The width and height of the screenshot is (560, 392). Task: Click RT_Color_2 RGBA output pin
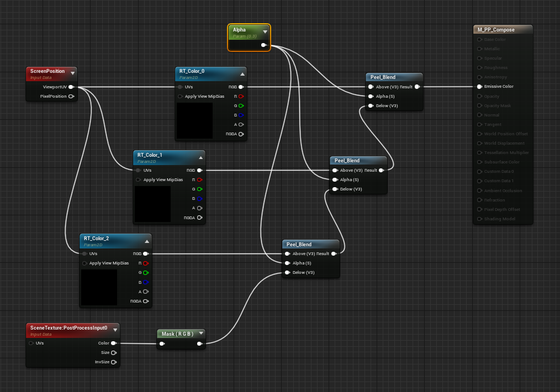[x=146, y=301]
